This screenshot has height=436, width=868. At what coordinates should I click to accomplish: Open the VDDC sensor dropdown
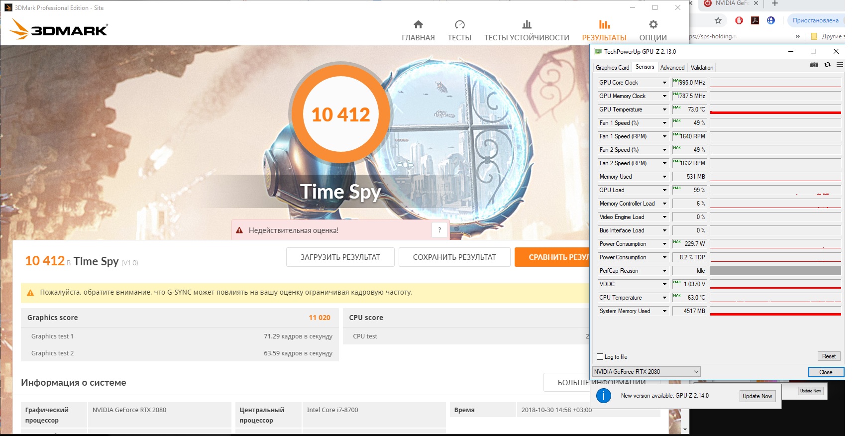[x=664, y=284]
